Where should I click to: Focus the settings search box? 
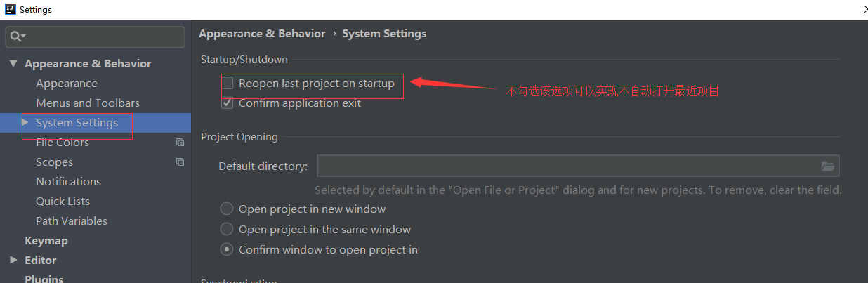102,37
